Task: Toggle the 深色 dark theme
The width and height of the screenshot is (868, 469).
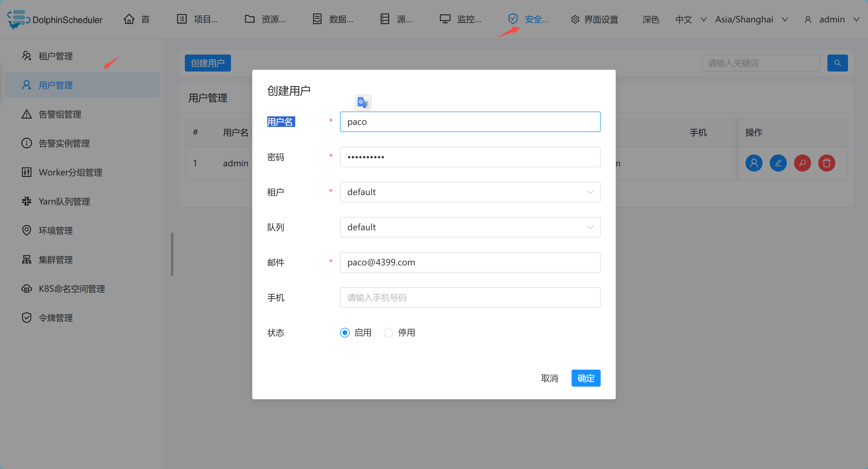Action: click(x=650, y=19)
